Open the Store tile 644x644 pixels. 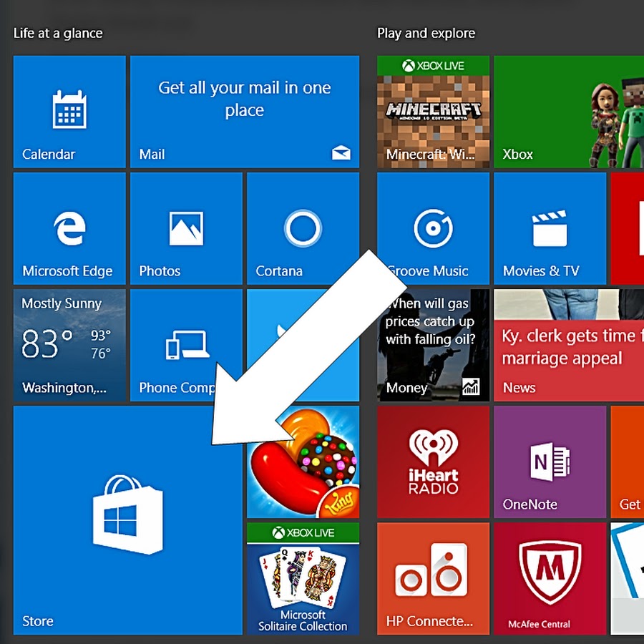(128, 520)
